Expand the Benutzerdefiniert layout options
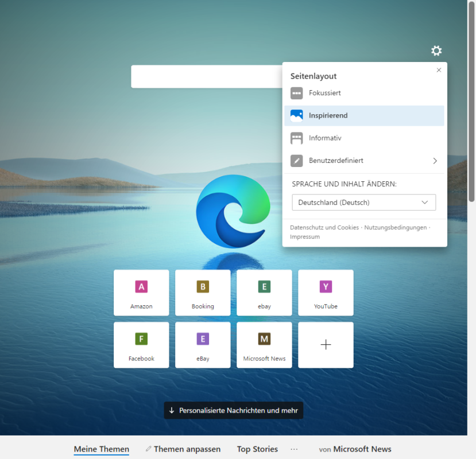Screen dimensions: 476x459 435,161
